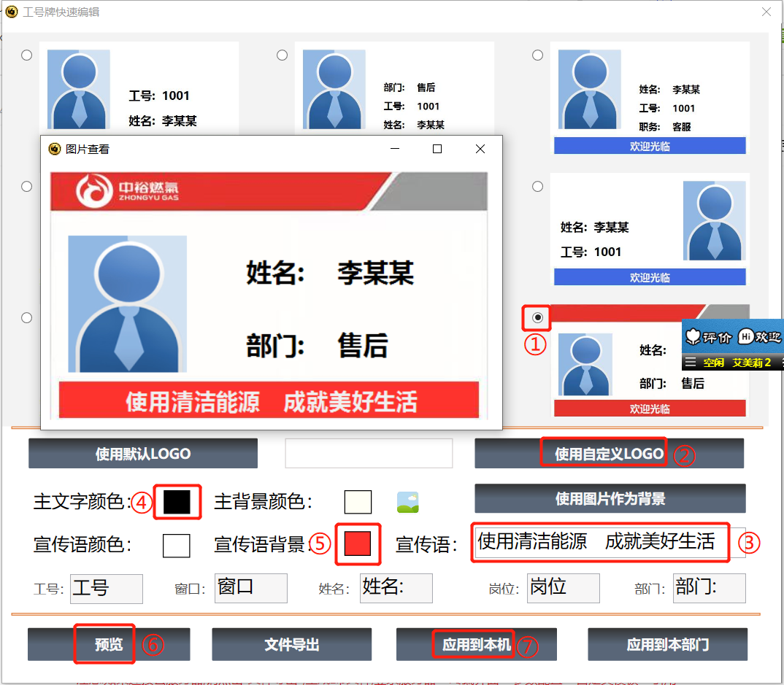
Task: Click the 应用到本机 button
Action: point(477,644)
